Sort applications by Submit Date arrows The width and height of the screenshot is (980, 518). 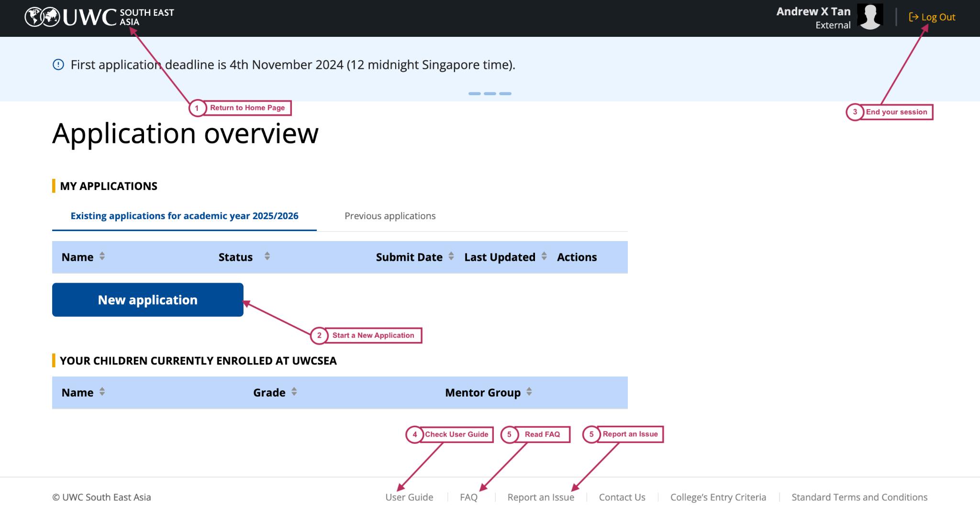coord(451,256)
